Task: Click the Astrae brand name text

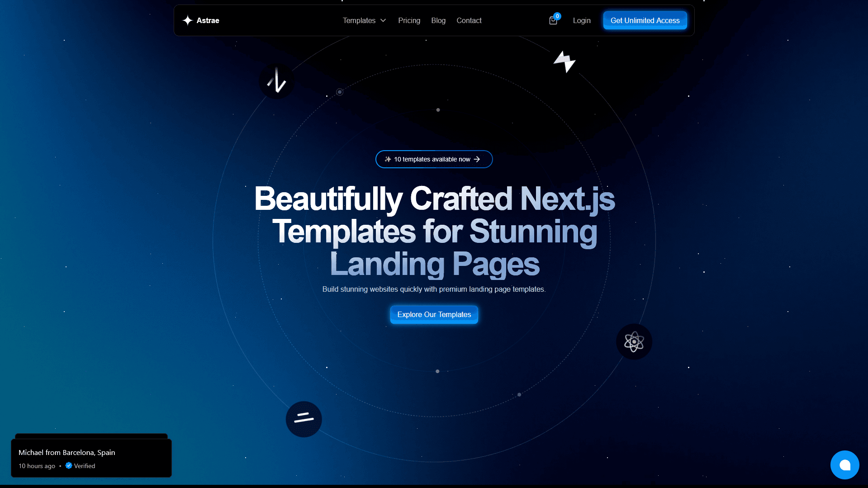Action: pyautogui.click(x=208, y=20)
